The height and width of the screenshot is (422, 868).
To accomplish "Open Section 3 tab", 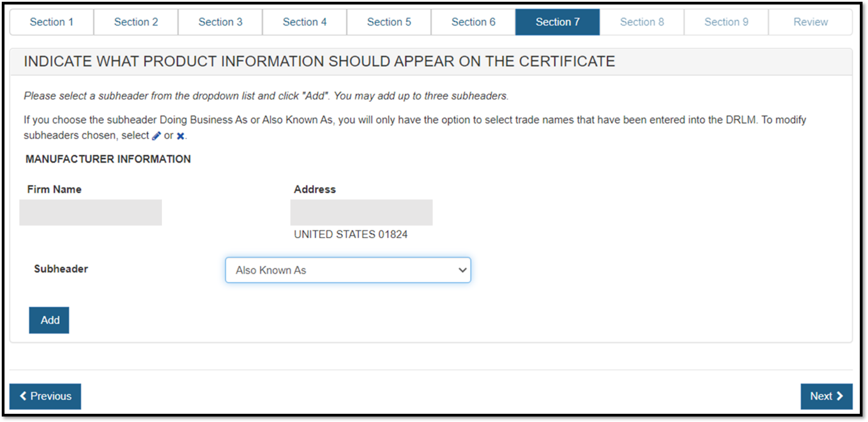I will pyautogui.click(x=220, y=22).
